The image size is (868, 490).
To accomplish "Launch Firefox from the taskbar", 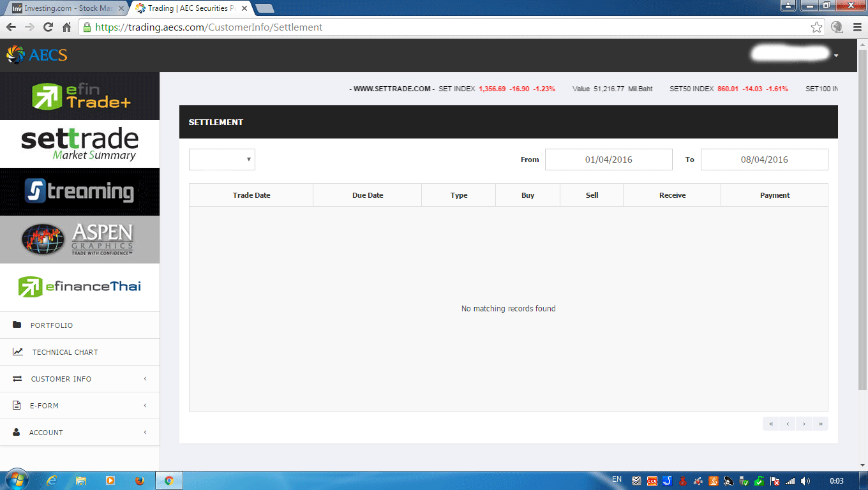I will pos(140,480).
